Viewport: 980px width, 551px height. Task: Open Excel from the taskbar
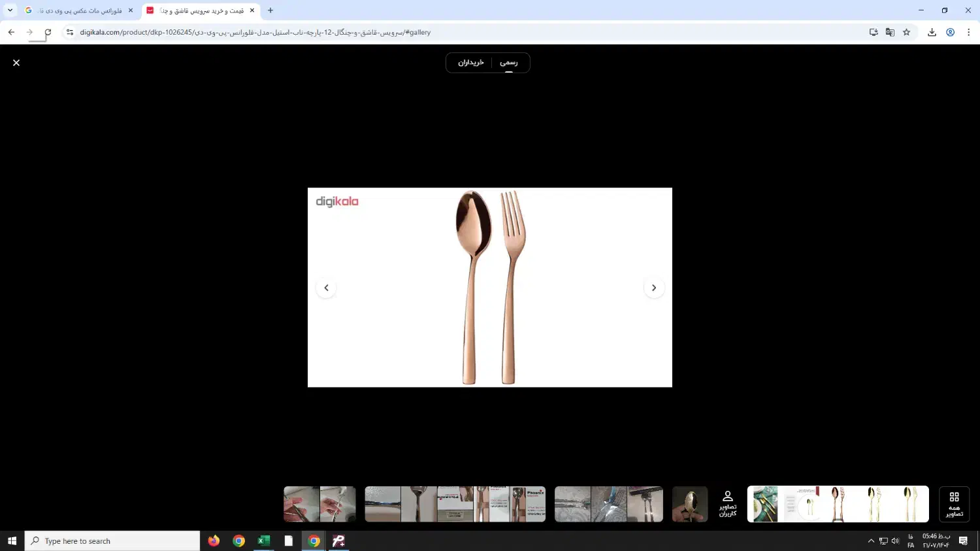(264, 541)
